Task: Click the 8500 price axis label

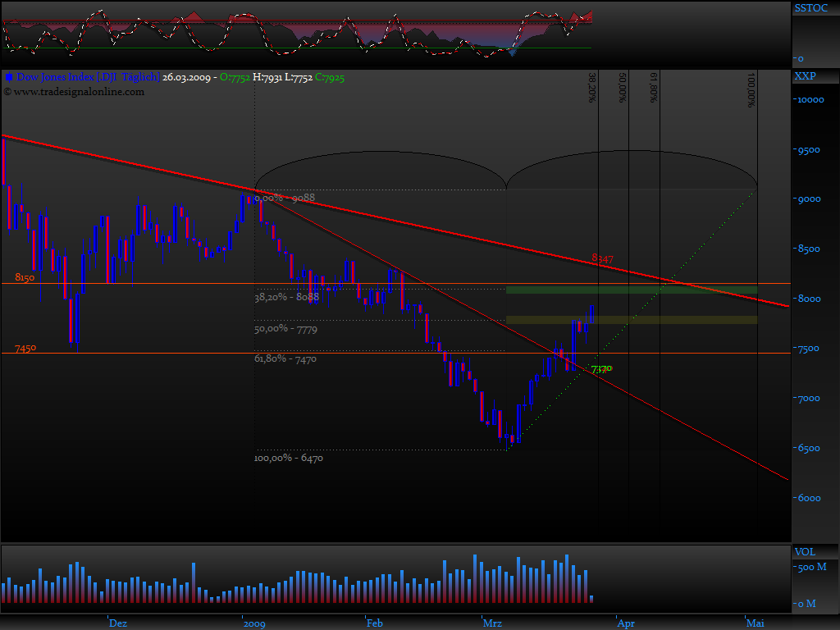Action: tap(809, 249)
